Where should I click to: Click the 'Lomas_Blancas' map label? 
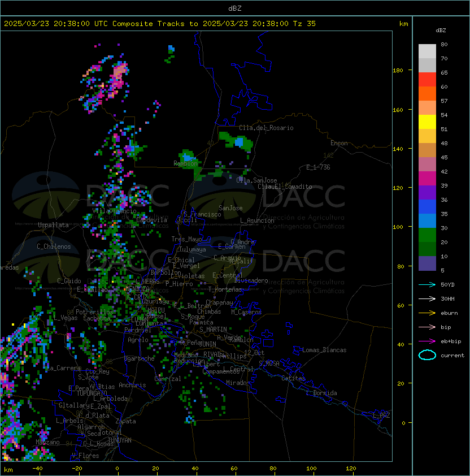(324, 350)
